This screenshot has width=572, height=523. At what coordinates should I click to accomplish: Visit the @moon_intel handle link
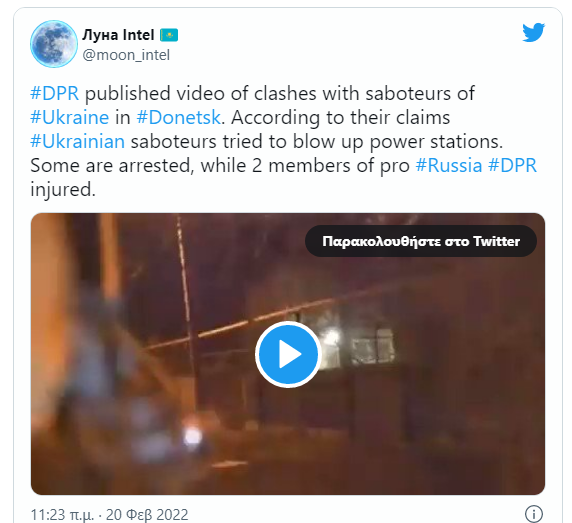[126, 55]
